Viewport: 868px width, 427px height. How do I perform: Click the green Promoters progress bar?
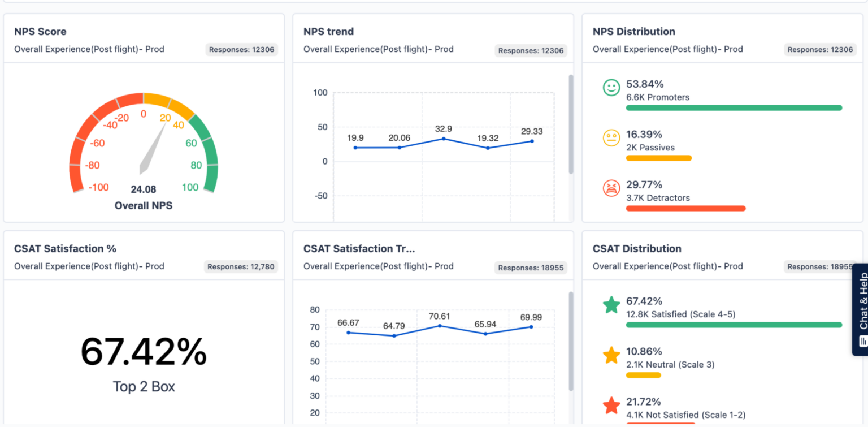click(734, 107)
